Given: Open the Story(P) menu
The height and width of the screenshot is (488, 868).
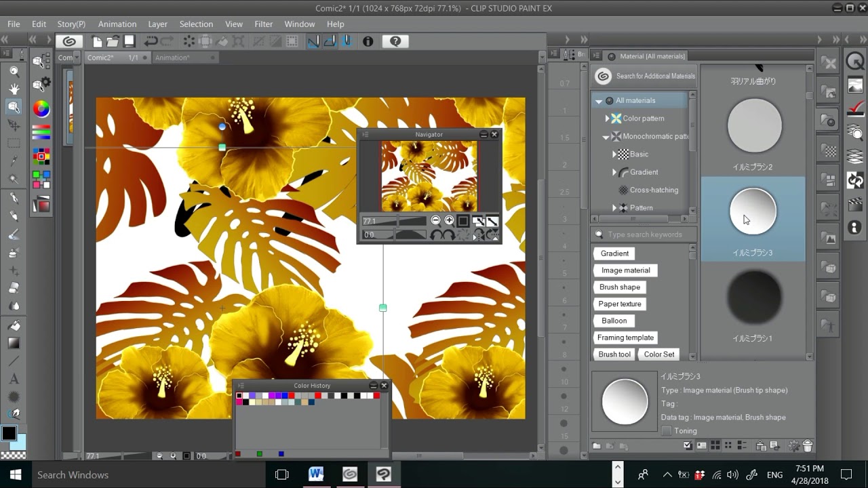Looking at the screenshot, I should coord(71,24).
